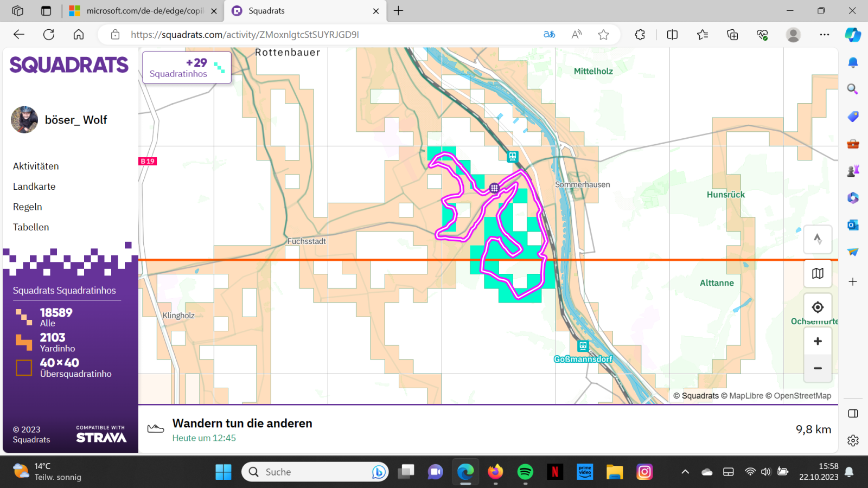Open the favorites list

(703, 35)
